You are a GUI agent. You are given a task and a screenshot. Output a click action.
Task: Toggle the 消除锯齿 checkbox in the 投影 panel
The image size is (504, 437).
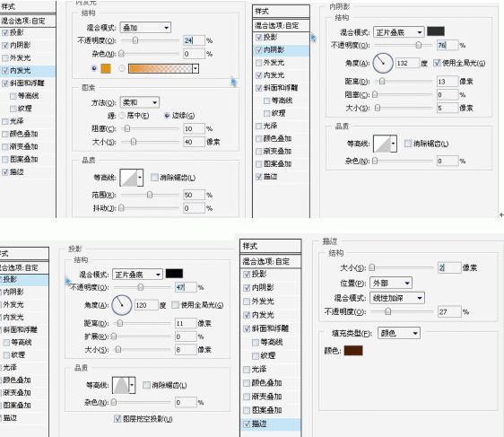(146, 385)
